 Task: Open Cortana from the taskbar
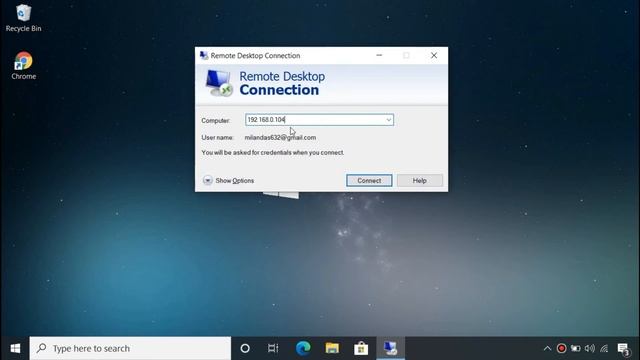[245, 348]
